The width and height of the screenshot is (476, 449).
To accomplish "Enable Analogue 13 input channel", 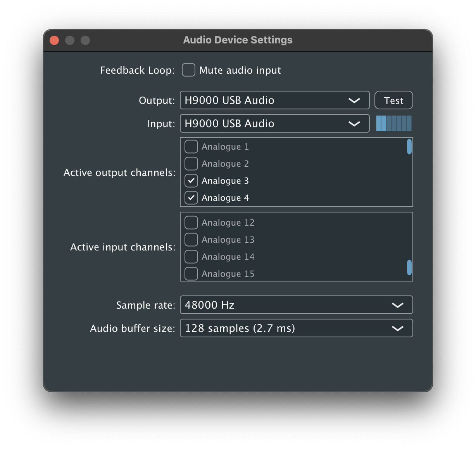I will (x=191, y=240).
